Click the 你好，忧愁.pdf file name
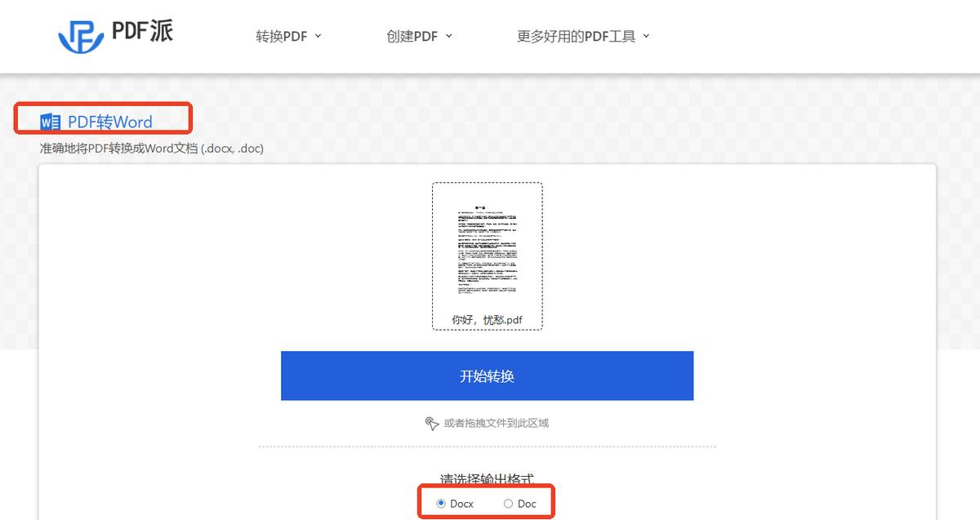The width and height of the screenshot is (980, 520). coord(487,320)
